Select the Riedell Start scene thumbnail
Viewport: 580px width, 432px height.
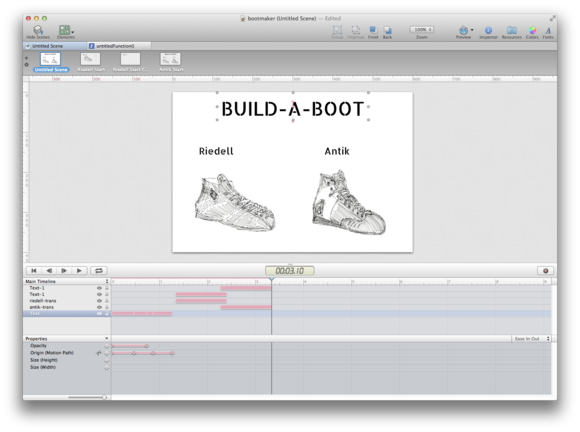(x=91, y=59)
